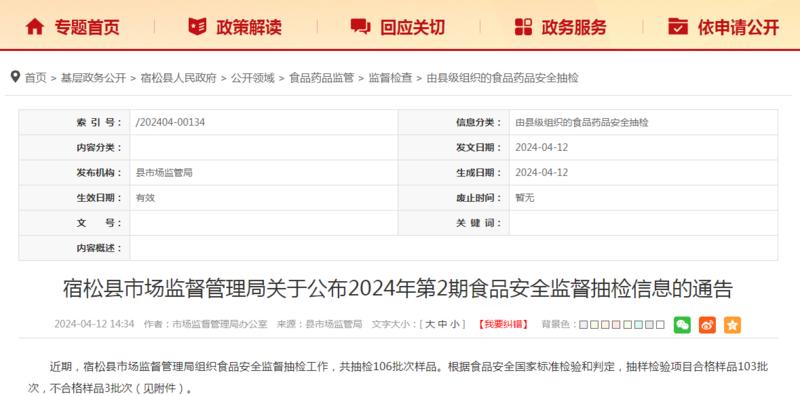Open 宿松县人民政府 breadcrumb link
This screenshot has height=396, width=800.
coord(179,78)
